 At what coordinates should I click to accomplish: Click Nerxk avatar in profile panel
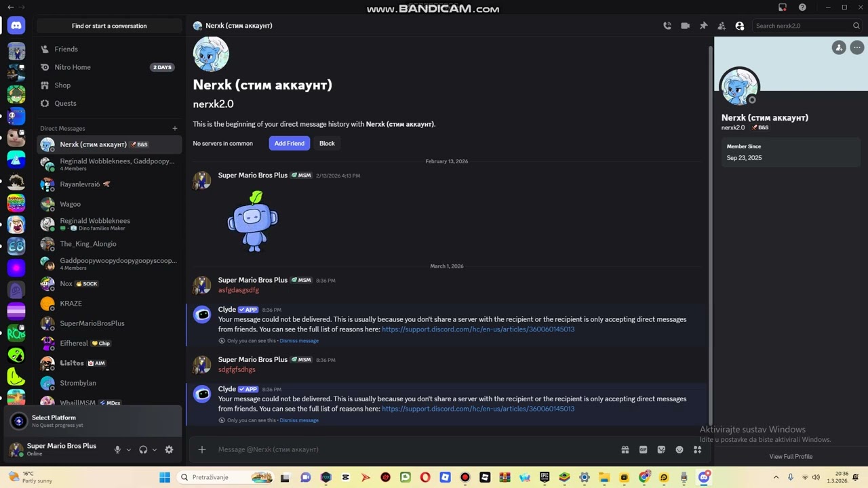coord(739,87)
